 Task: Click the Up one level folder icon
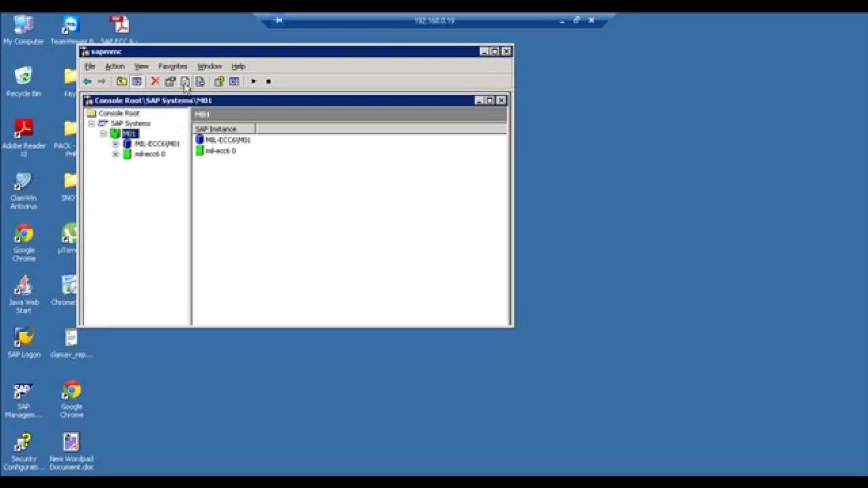[121, 81]
